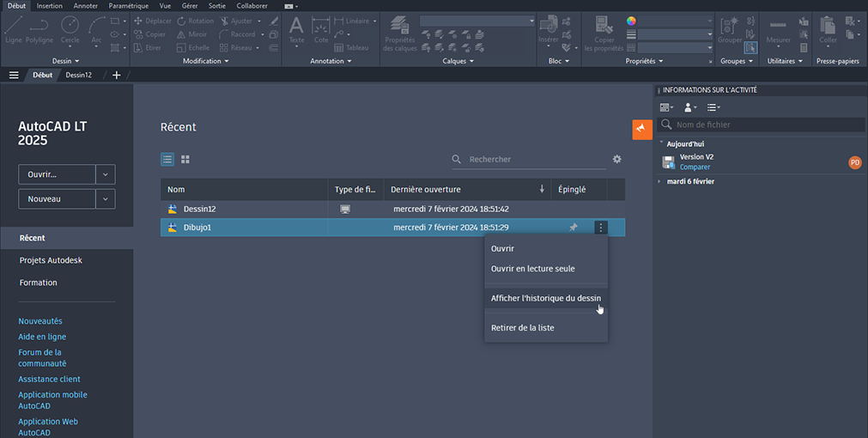Viewport: 868px width, 438px height.
Task: Expand the Nouveau dropdown arrow
Action: point(106,198)
